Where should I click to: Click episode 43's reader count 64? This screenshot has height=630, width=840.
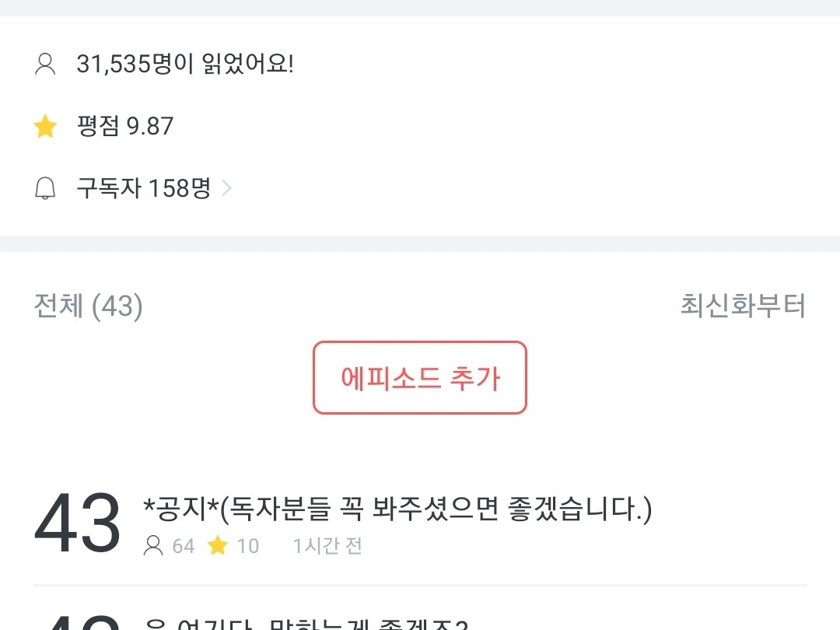coord(184,546)
